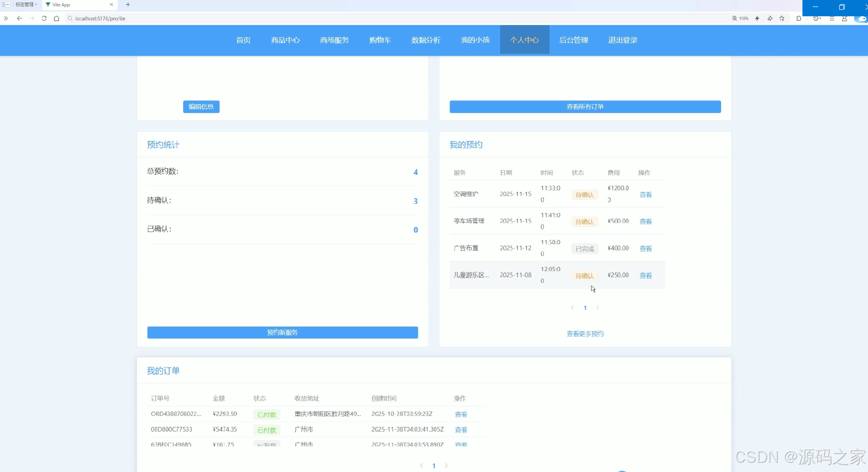868x472 pixels.
Task: Click the 总预约数 count 4
Action: (x=416, y=172)
